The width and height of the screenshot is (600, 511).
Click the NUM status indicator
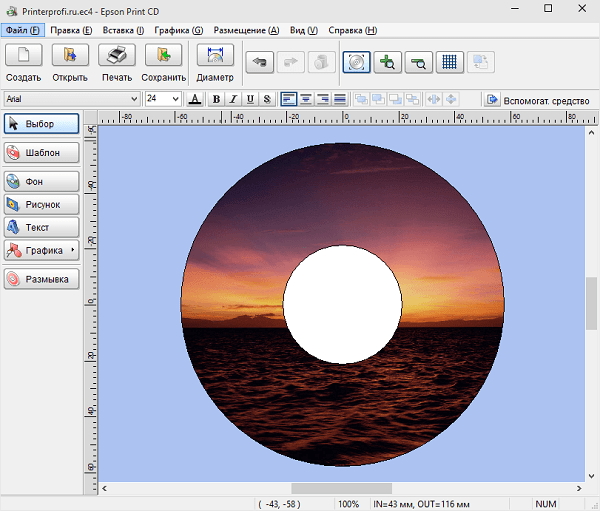[x=546, y=504]
